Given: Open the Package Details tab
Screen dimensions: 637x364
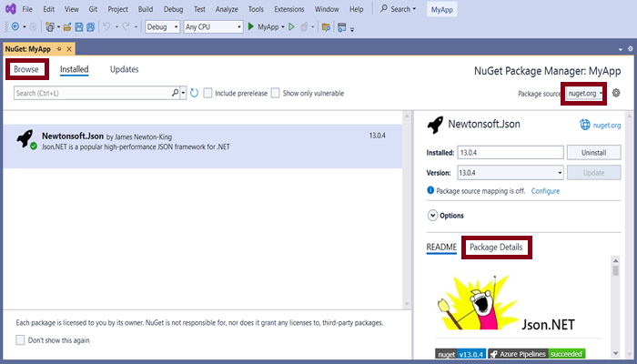Looking at the screenshot, I should click(x=496, y=247).
